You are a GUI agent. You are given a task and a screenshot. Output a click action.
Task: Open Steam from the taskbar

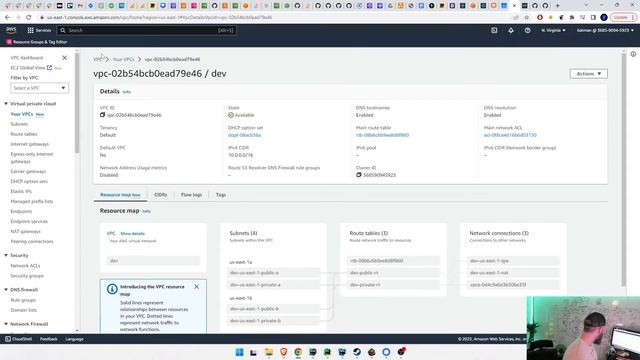(357, 352)
